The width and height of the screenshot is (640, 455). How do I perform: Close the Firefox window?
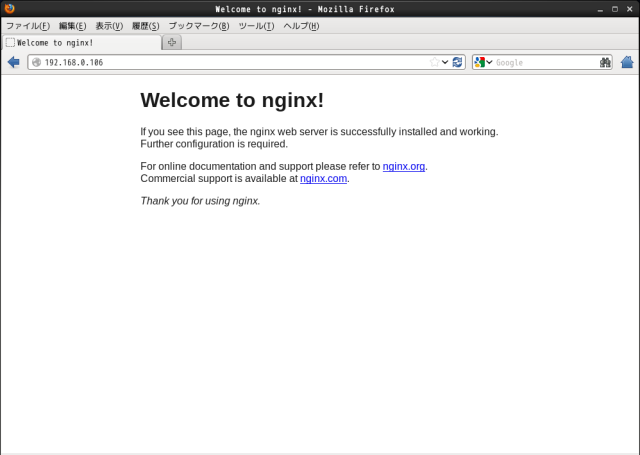point(629,9)
